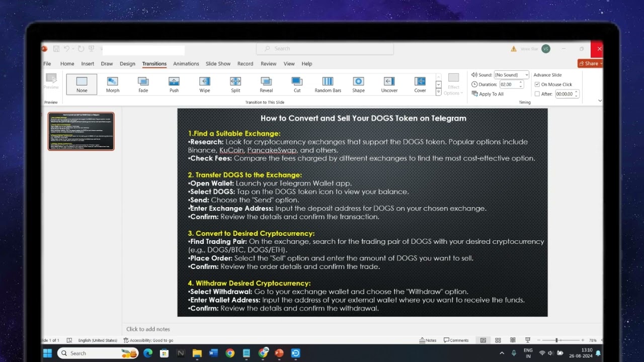
Task: Open the Undo history dropdown arrow
Action: pyautogui.click(x=73, y=49)
